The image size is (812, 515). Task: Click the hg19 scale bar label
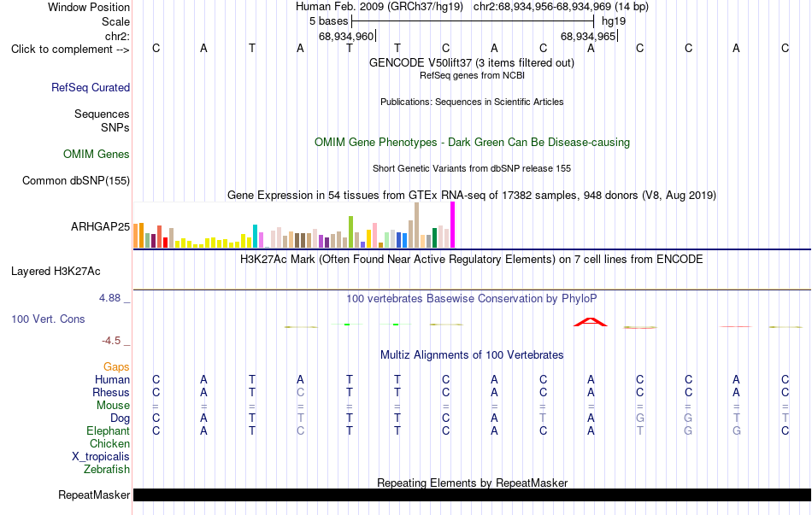(614, 21)
